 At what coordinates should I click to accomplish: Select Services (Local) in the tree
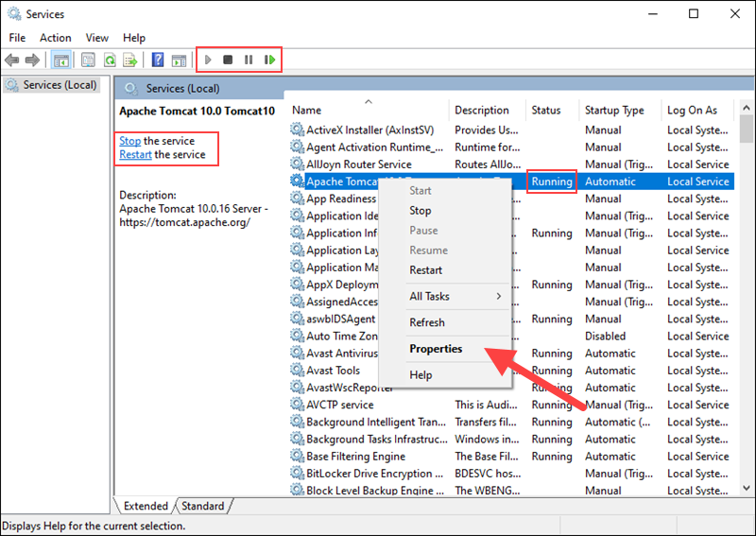tap(60, 85)
